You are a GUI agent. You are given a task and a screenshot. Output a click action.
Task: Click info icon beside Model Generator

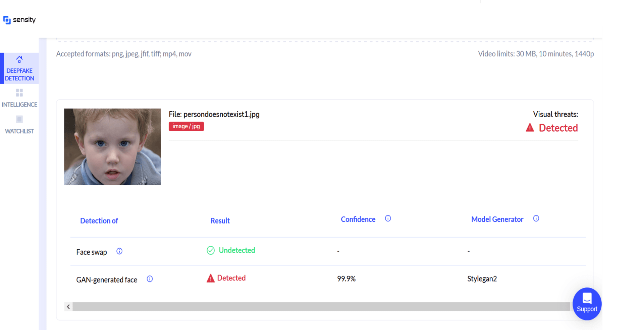coord(536,218)
